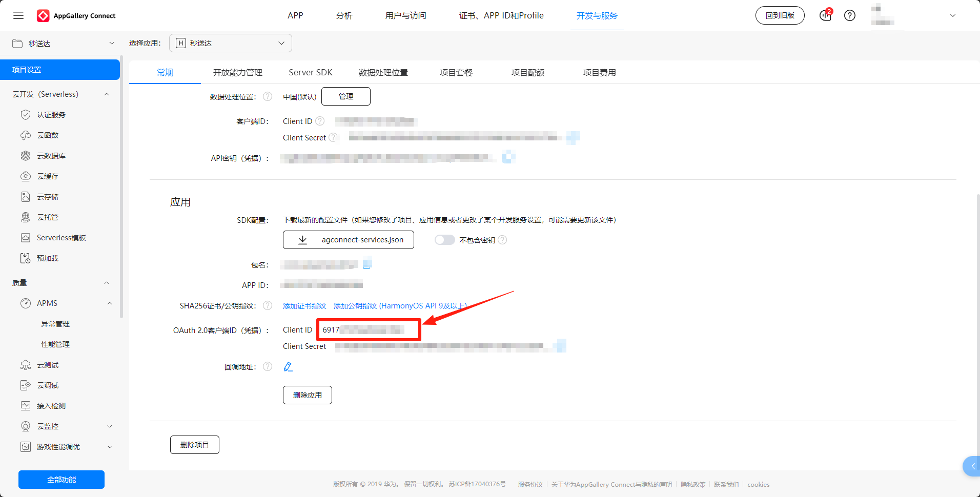Click the AppGallery Connect logo
Image resolution: width=980 pixels, height=497 pixels.
pos(76,16)
